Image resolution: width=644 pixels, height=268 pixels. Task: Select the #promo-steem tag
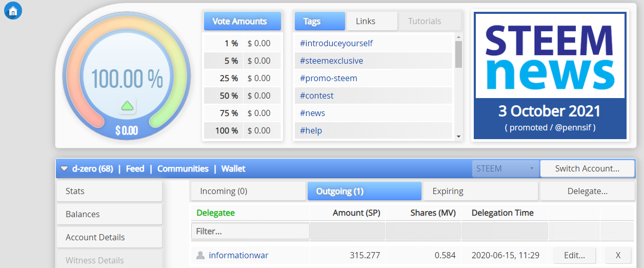329,78
